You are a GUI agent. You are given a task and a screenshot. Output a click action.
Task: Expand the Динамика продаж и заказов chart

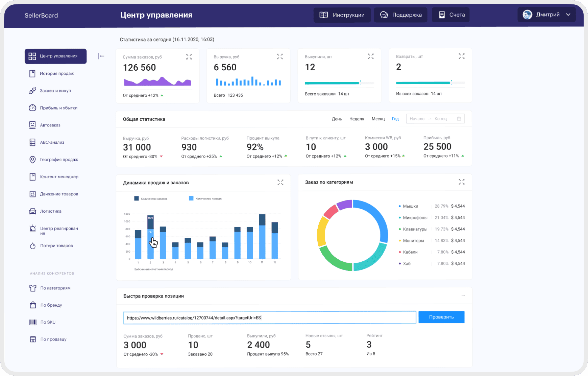pos(280,182)
